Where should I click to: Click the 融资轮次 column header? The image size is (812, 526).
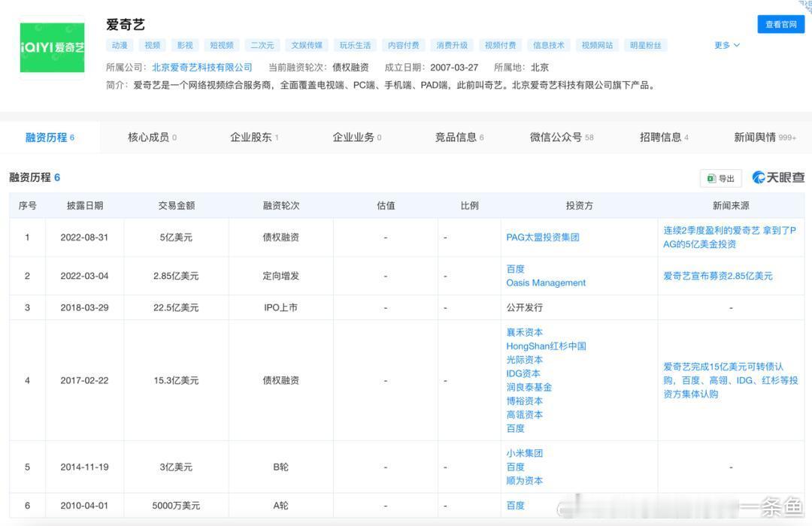281,206
